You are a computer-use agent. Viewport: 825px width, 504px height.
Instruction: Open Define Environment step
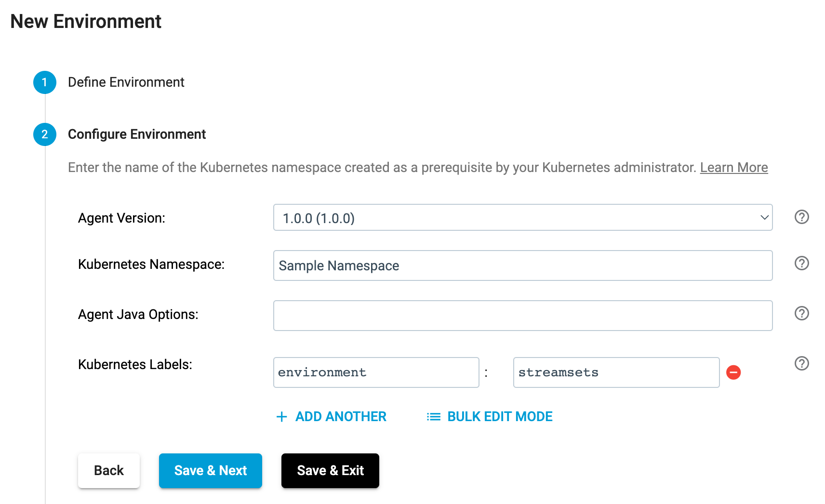126,82
